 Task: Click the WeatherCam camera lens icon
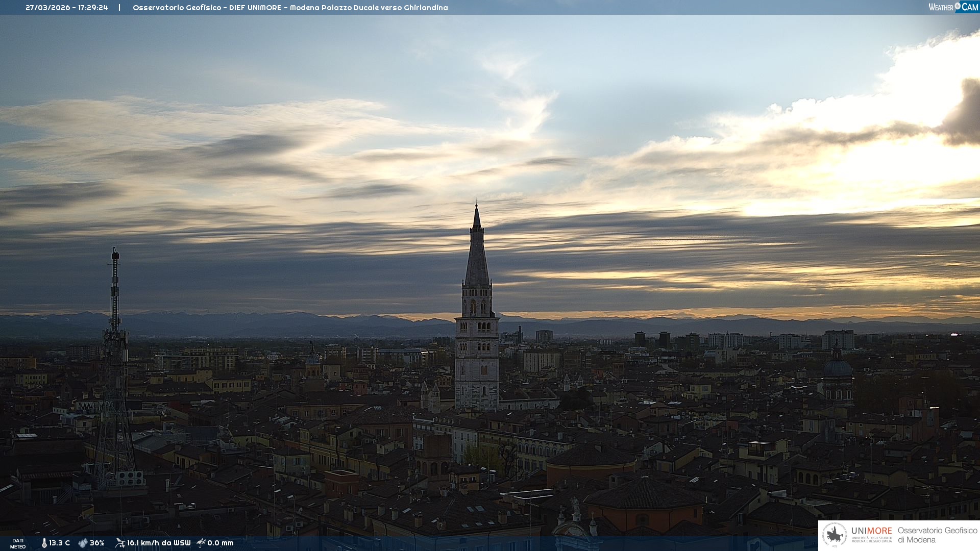click(958, 6)
